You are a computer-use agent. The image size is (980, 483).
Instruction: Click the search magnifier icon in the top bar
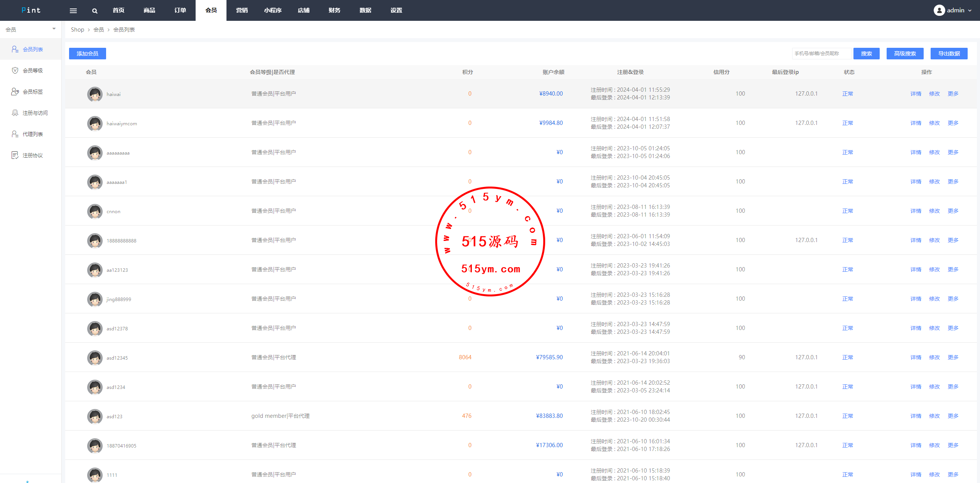(95, 10)
